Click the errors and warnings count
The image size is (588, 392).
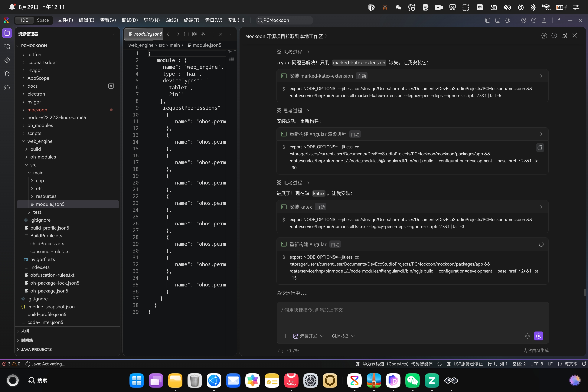(x=11, y=364)
